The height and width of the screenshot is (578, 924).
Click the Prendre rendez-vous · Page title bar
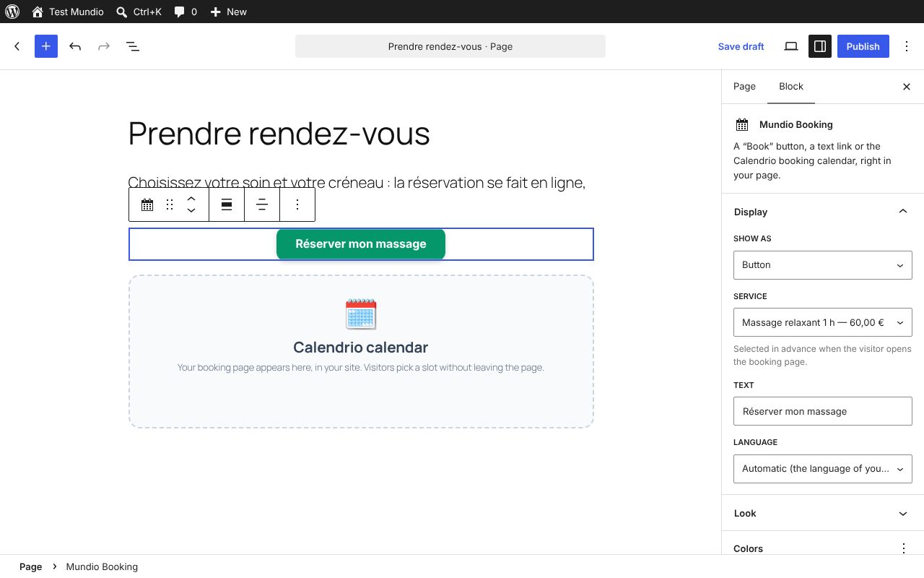[x=450, y=46]
